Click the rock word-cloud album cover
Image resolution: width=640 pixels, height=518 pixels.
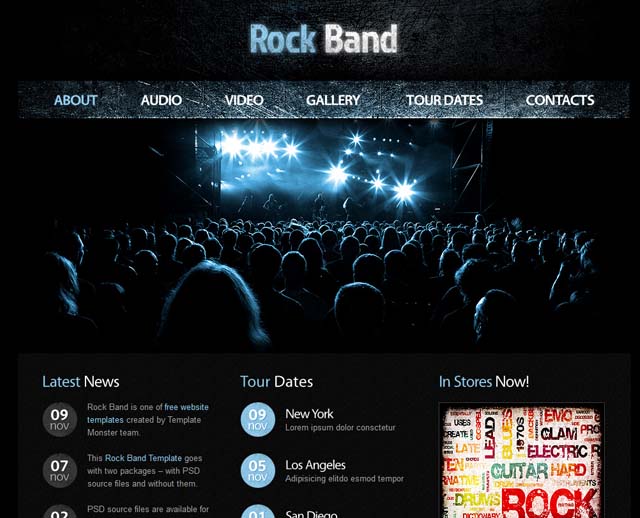(522, 460)
